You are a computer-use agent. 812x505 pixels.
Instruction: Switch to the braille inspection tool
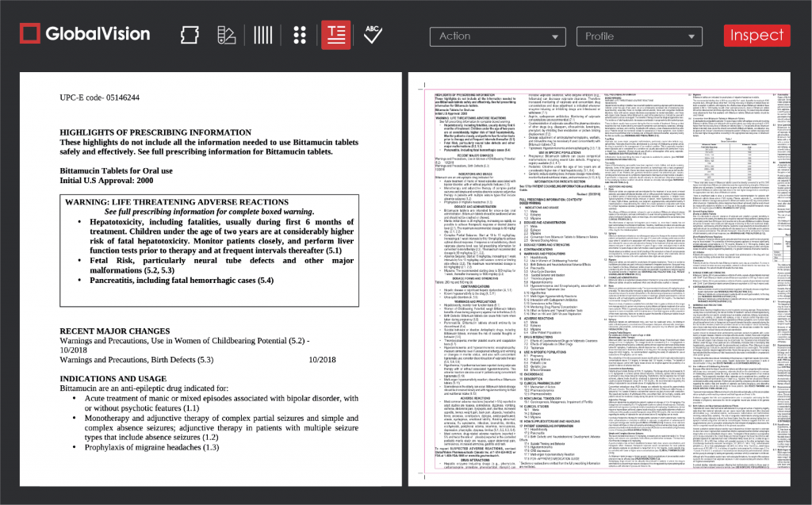(300, 35)
